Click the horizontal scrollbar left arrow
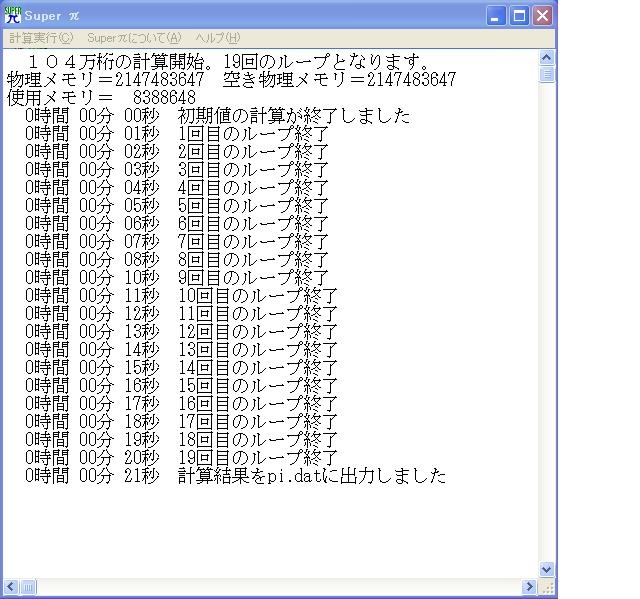 [x=11, y=587]
